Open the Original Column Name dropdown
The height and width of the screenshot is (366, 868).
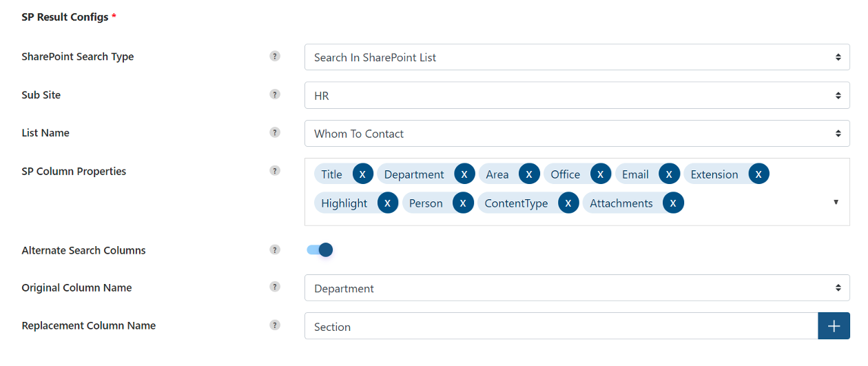(x=577, y=288)
